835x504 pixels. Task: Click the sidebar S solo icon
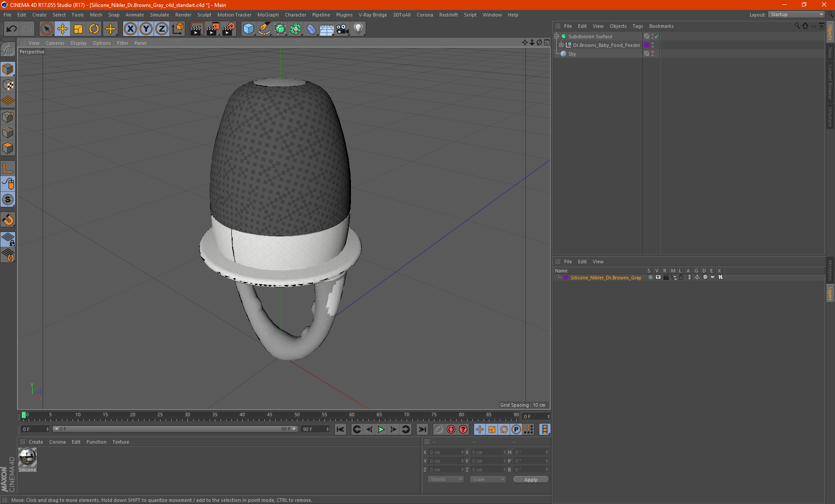pos(8,199)
